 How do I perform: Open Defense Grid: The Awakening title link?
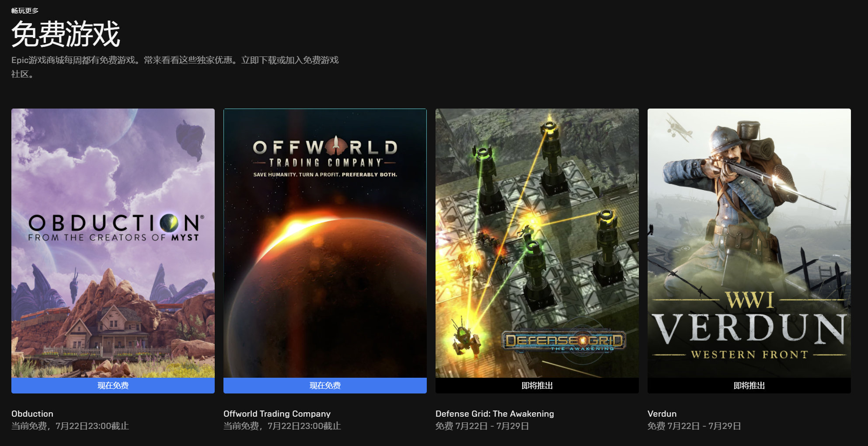click(495, 414)
